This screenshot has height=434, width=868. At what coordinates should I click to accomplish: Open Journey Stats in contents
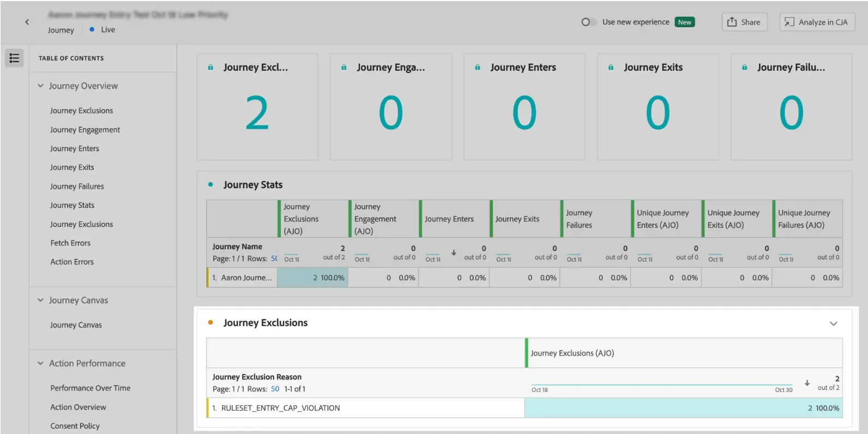72,205
